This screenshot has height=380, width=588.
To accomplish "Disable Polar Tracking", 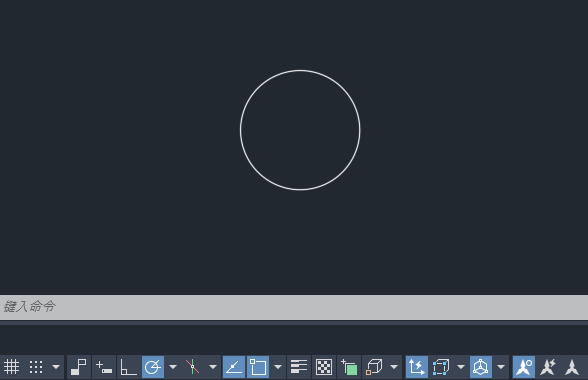I will click(x=153, y=367).
